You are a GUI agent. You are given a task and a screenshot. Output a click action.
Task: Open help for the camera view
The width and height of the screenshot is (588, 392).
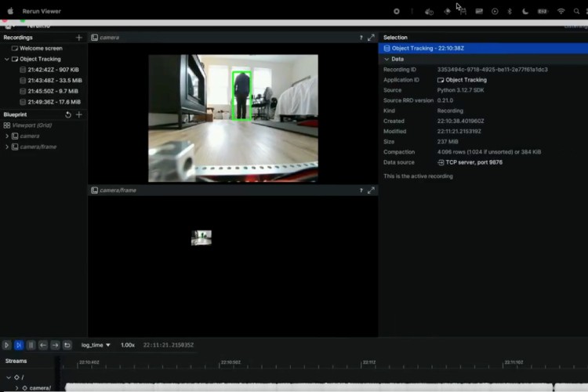361,38
